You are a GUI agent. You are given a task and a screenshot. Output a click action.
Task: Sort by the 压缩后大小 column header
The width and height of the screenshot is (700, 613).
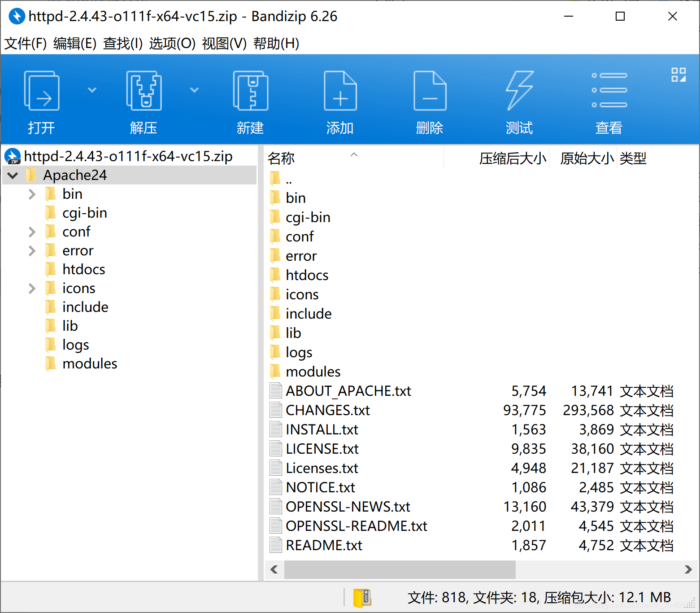pos(496,158)
